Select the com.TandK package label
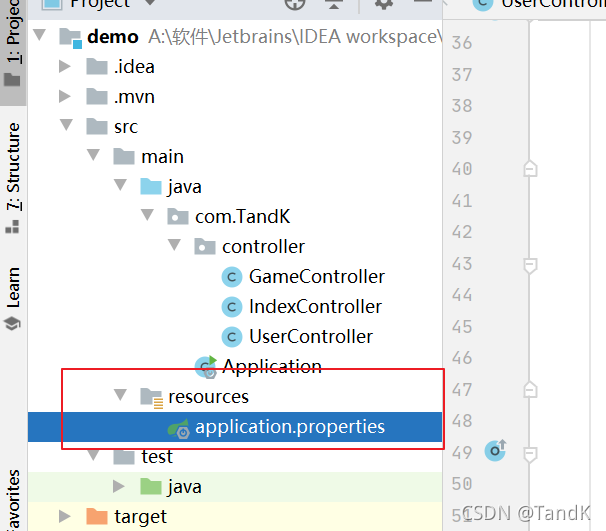Screen dimensions: 606x531 (x=242, y=216)
